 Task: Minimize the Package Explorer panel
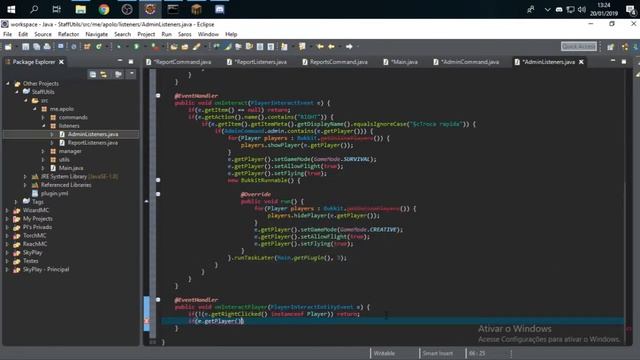click(x=120, y=61)
